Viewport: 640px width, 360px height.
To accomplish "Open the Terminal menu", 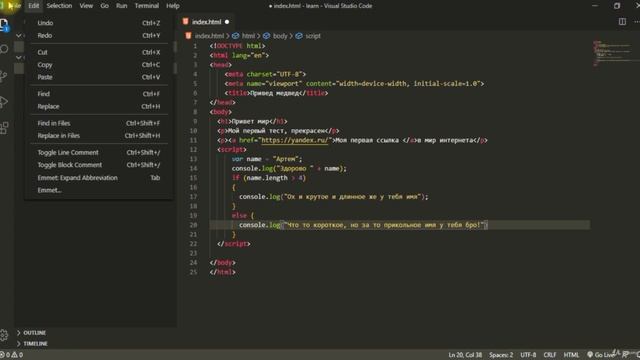I will (147, 6).
